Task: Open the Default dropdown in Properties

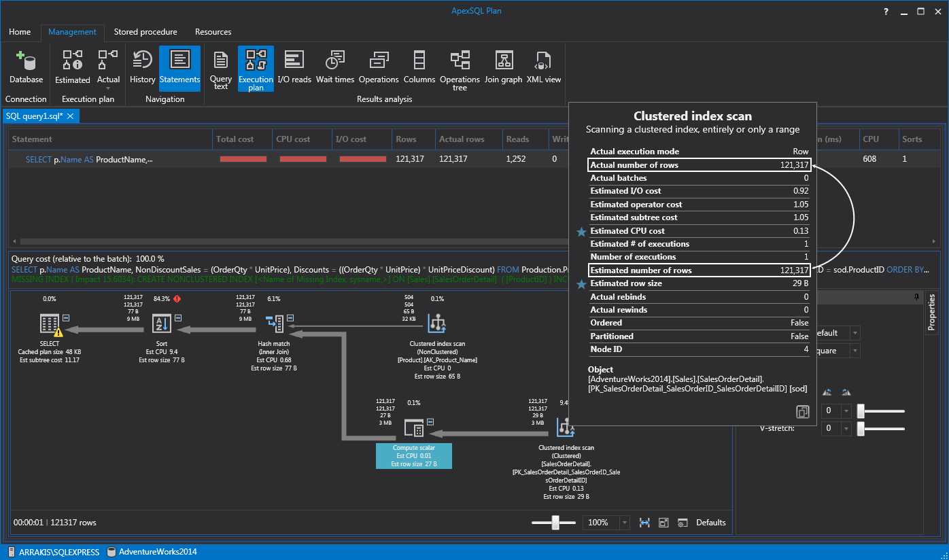Action: [x=855, y=333]
